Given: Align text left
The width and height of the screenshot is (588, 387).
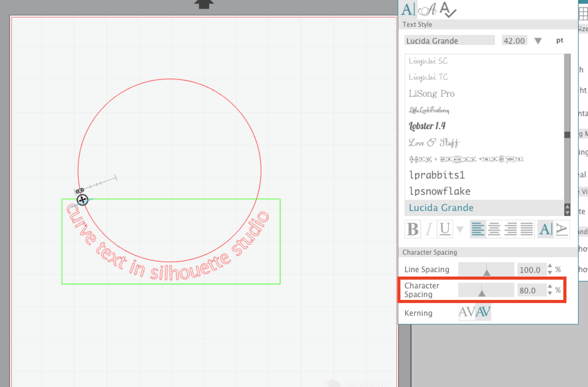Looking at the screenshot, I should pyautogui.click(x=478, y=229).
